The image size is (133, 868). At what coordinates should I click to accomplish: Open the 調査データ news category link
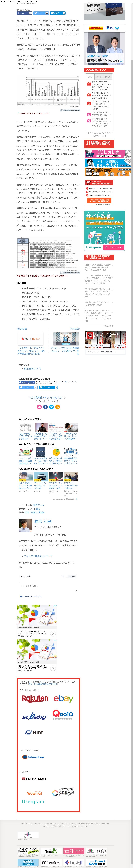click(39, 505)
